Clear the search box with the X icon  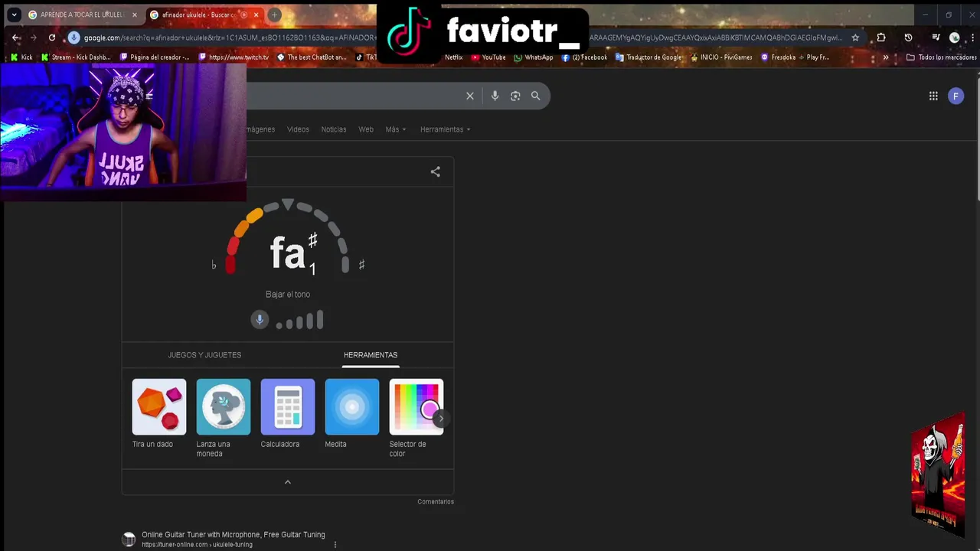click(470, 96)
